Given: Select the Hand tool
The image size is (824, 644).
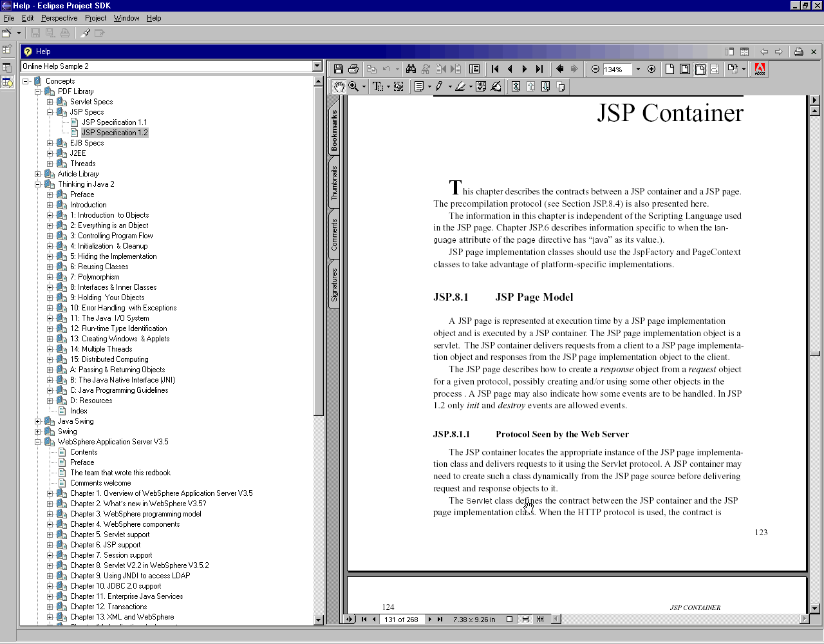Looking at the screenshot, I should click(x=339, y=86).
